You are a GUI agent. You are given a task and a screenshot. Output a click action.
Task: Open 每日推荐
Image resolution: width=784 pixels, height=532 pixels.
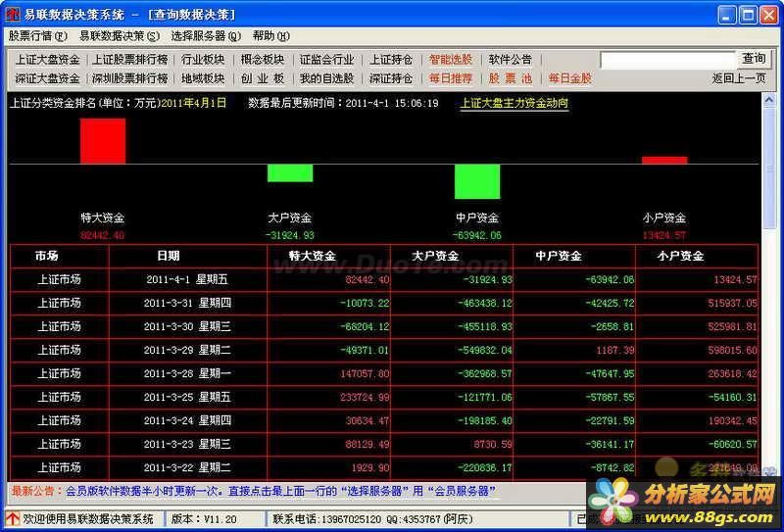click(x=451, y=78)
